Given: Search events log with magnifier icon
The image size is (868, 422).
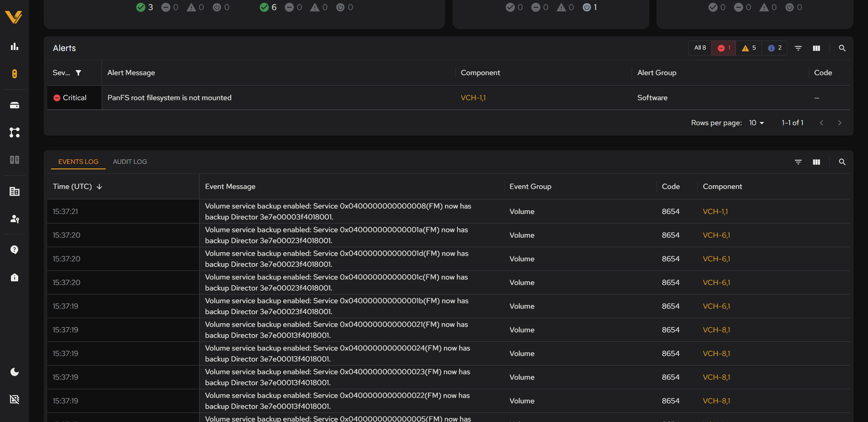Looking at the screenshot, I should [x=842, y=162].
